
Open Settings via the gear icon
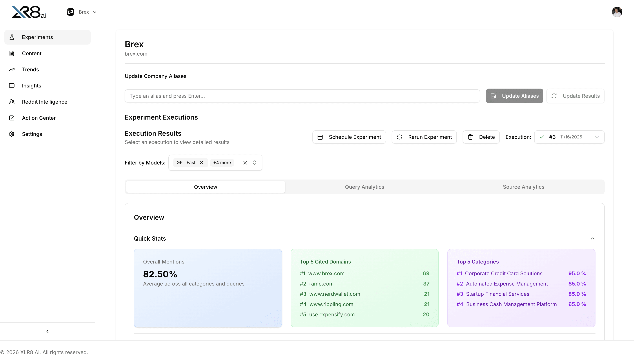32,134
